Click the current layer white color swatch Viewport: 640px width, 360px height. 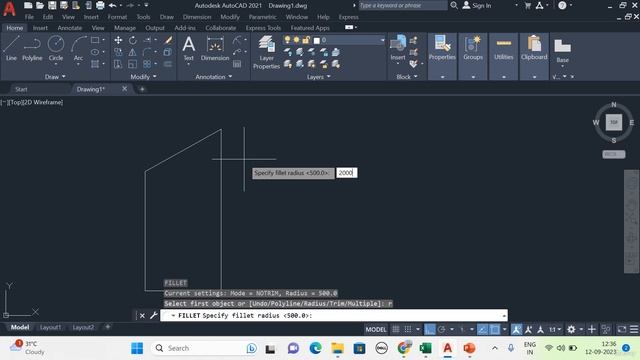pyautogui.click(x=316, y=40)
